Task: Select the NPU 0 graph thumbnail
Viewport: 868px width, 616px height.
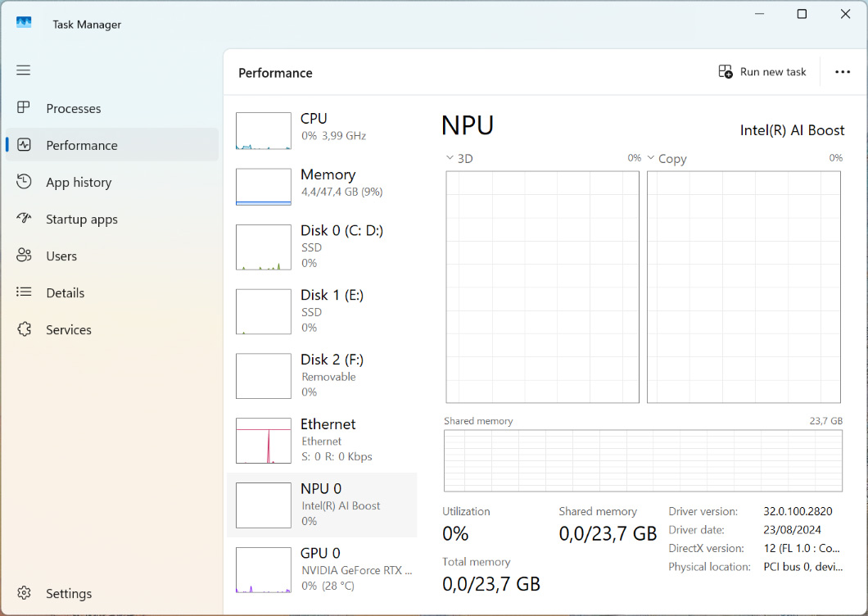Action: [x=264, y=505]
